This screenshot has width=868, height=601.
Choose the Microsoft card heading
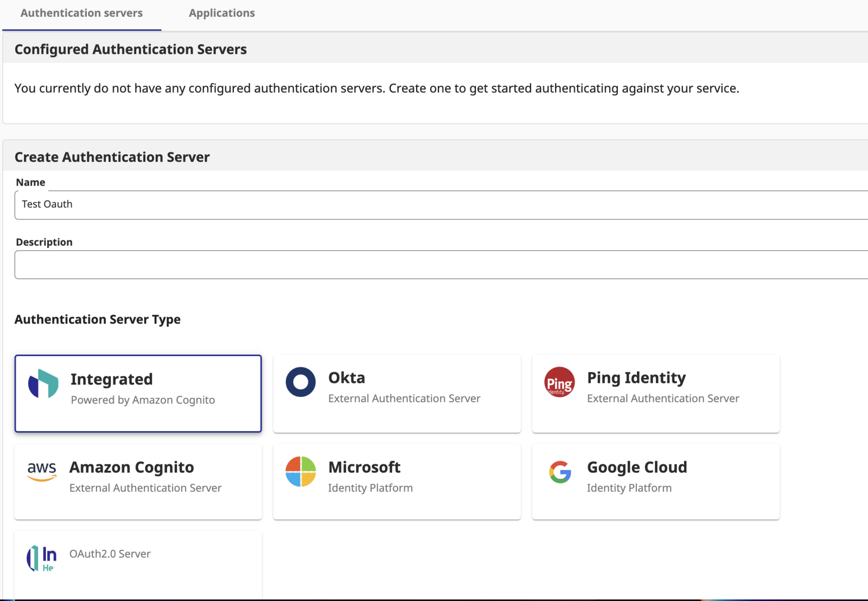point(365,467)
